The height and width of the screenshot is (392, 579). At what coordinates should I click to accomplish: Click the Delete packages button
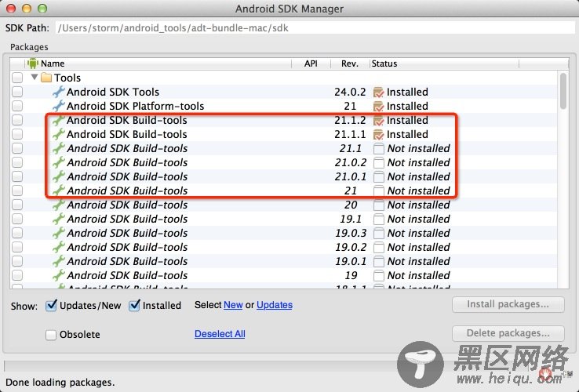coord(508,333)
